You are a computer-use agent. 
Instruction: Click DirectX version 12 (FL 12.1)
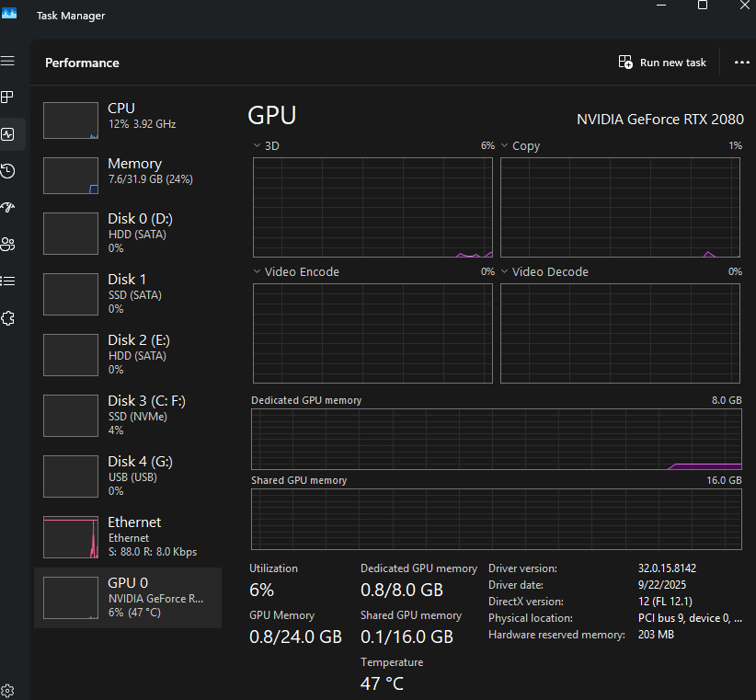(665, 602)
